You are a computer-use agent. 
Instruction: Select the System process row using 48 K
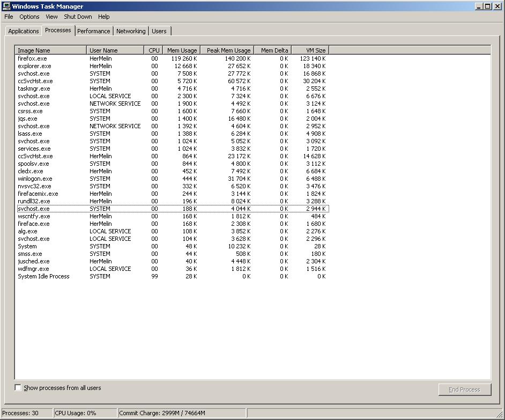[173, 246]
